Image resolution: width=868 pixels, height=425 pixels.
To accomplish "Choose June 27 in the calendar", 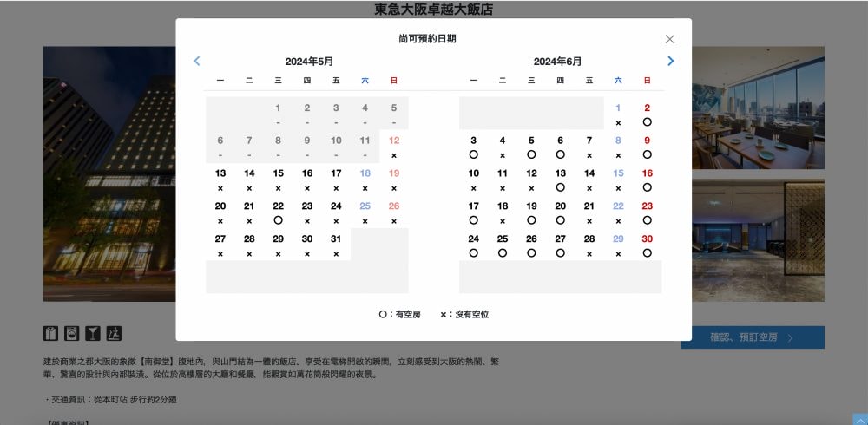I will click(x=560, y=245).
